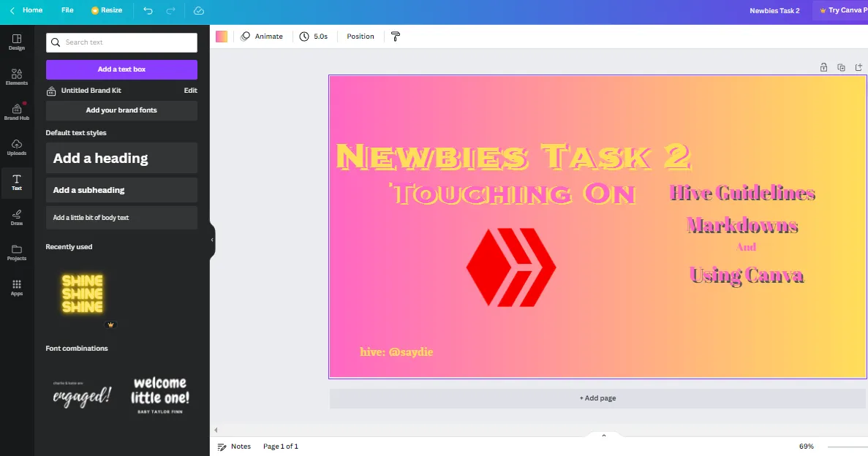The height and width of the screenshot is (456, 868).
Task: Click the redo arrow
Action: click(x=170, y=10)
